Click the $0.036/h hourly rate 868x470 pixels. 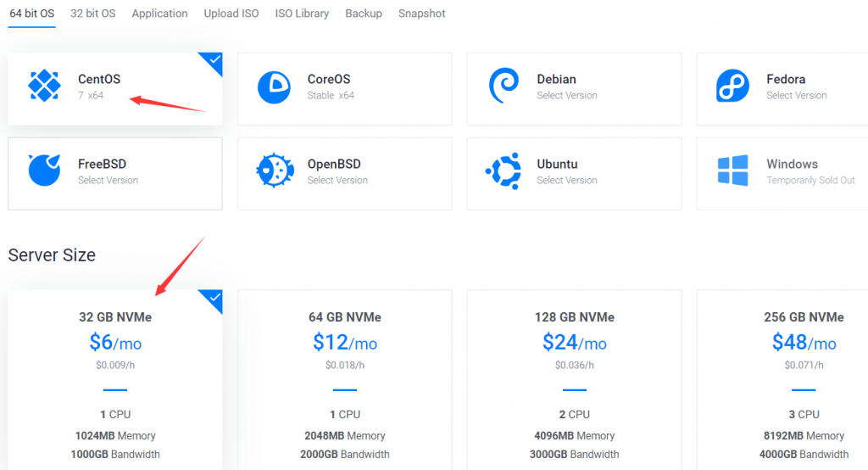point(575,366)
